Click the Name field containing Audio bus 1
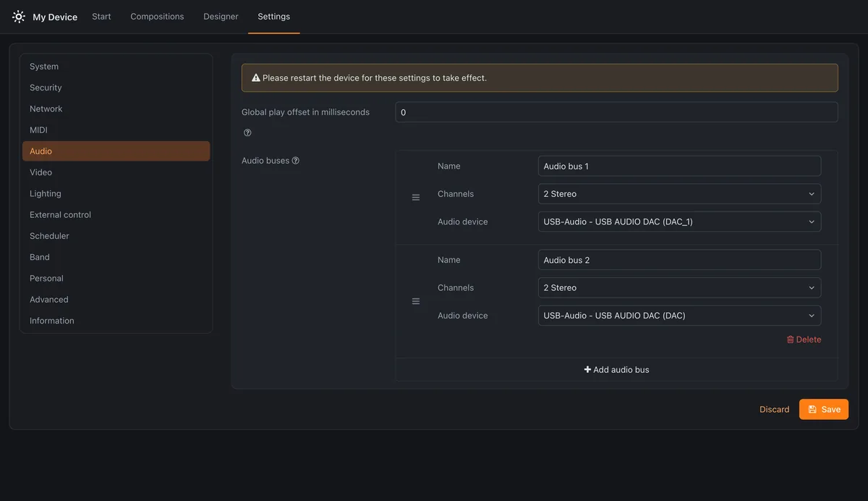The height and width of the screenshot is (501, 868). (679, 166)
